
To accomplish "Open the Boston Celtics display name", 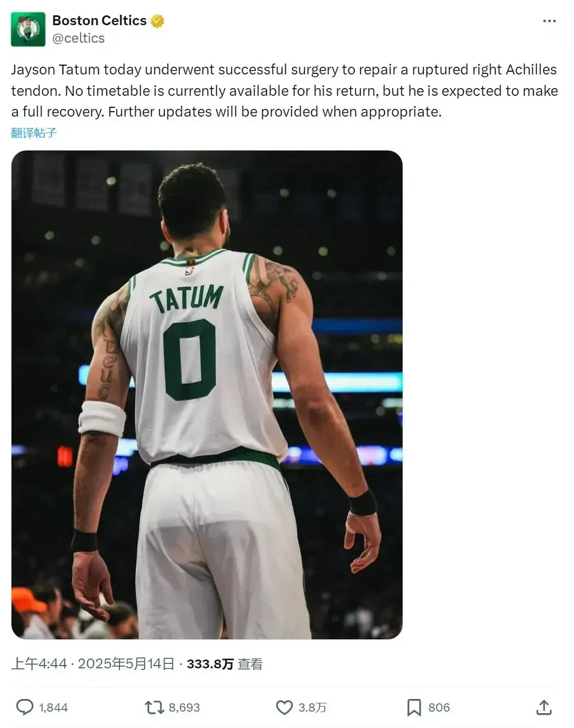I will pyautogui.click(x=100, y=21).
